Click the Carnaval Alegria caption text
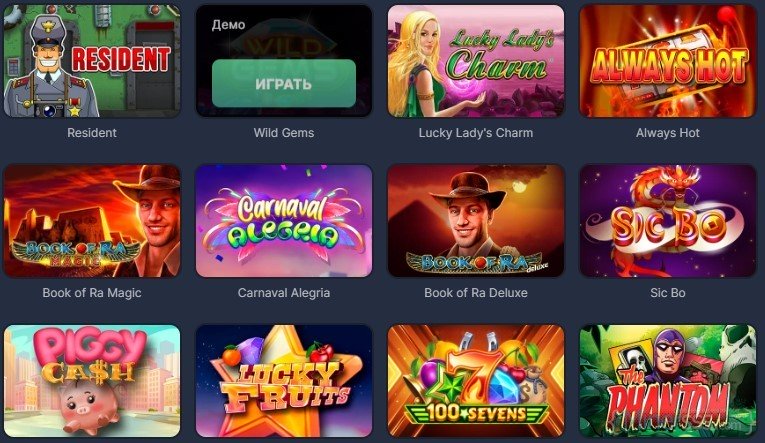The width and height of the screenshot is (765, 443). click(x=284, y=293)
